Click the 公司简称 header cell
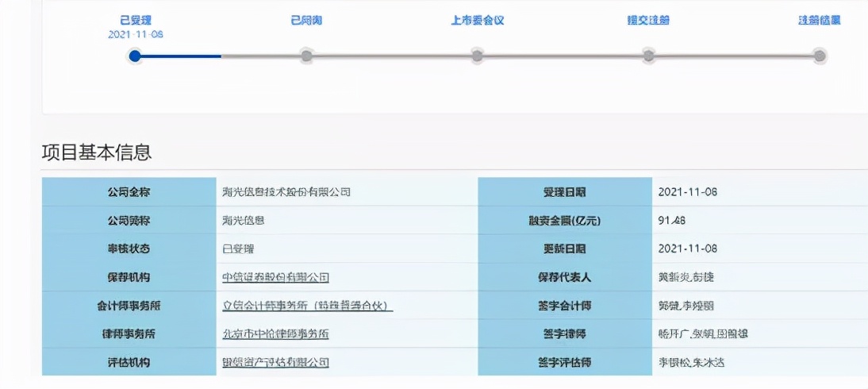 tap(129, 221)
